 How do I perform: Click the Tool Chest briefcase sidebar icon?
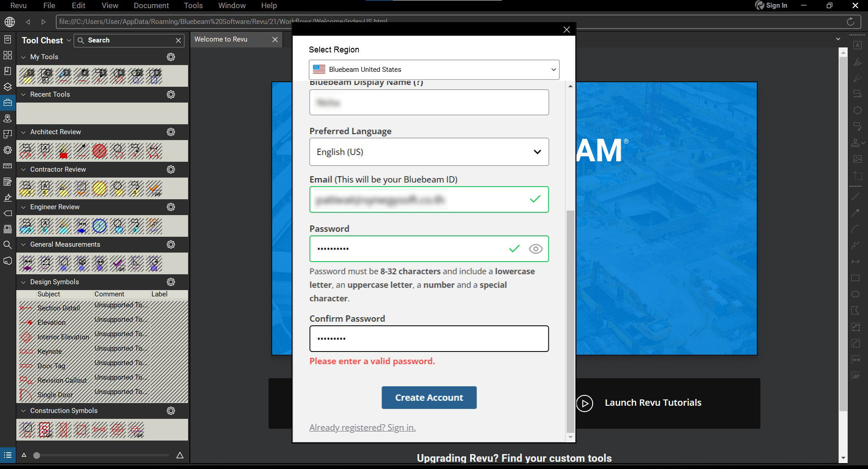[x=8, y=103]
